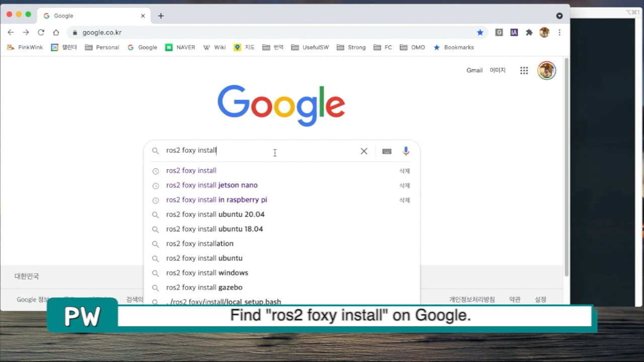Open the Google bookmark
The height and width of the screenshot is (362, 644).
point(142,47)
